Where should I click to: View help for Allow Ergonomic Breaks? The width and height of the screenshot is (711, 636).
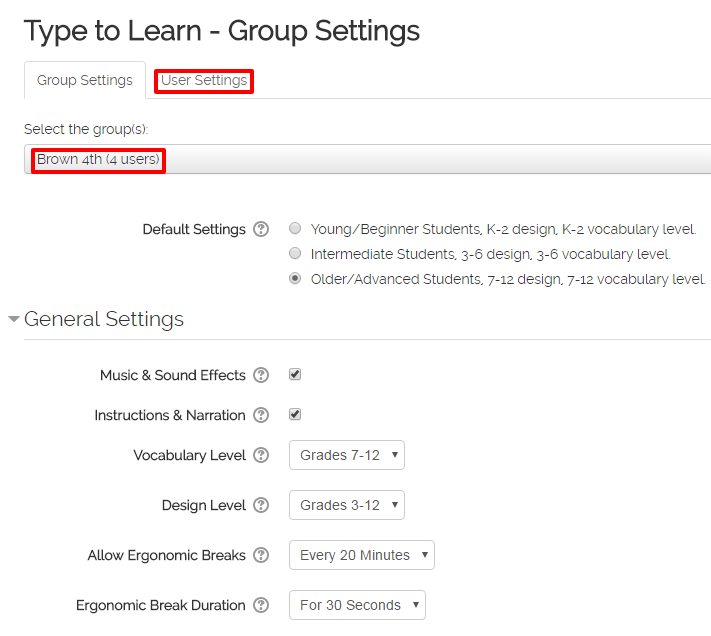pos(261,555)
